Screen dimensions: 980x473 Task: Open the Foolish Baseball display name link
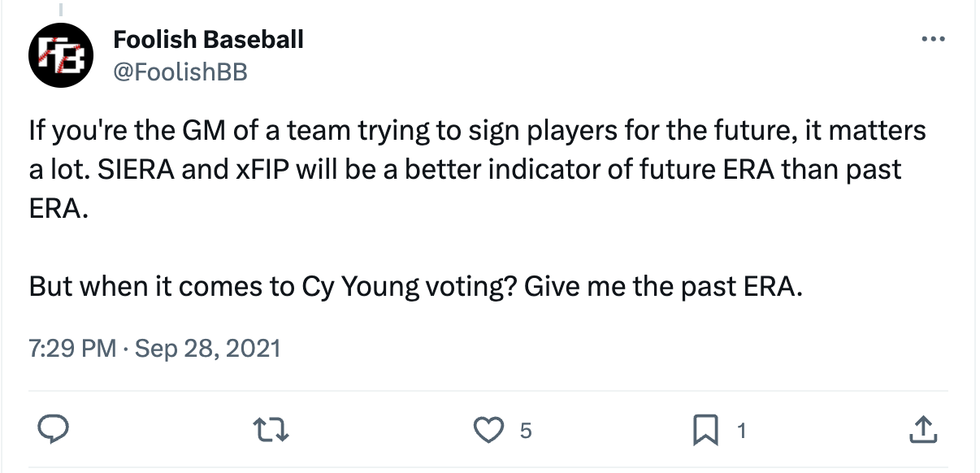click(x=208, y=38)
